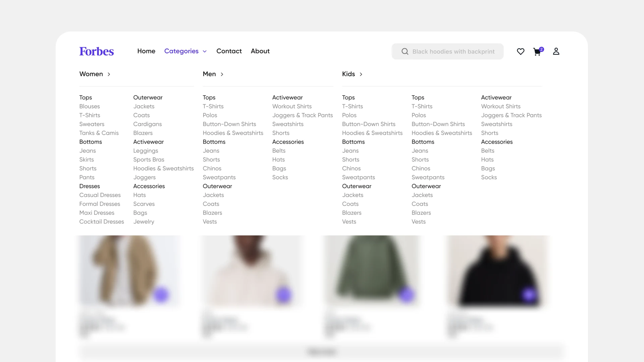Click purple button on black hoodie card
The image size is (644, 362).
pos(529,295)
